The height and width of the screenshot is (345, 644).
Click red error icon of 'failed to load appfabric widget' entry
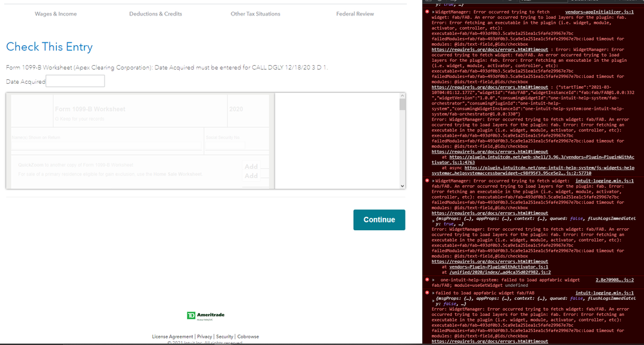427,292
